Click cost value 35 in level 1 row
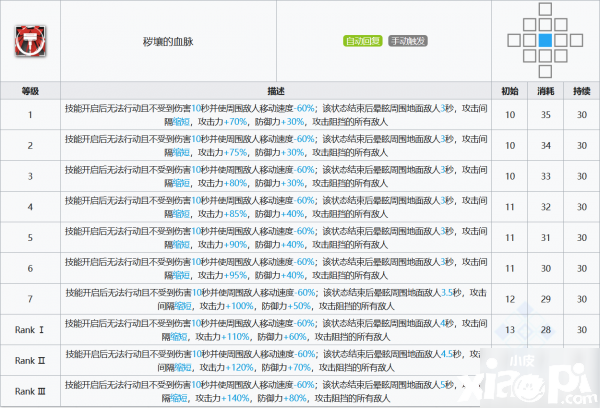The height and width of the screenshot is (408, 600). (x=546, y=115)
